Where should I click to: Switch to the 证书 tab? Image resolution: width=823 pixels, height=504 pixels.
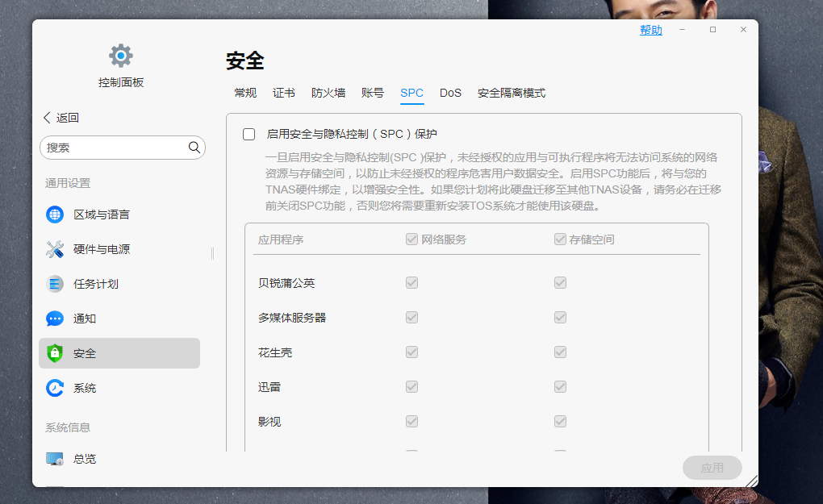[284, 93]
